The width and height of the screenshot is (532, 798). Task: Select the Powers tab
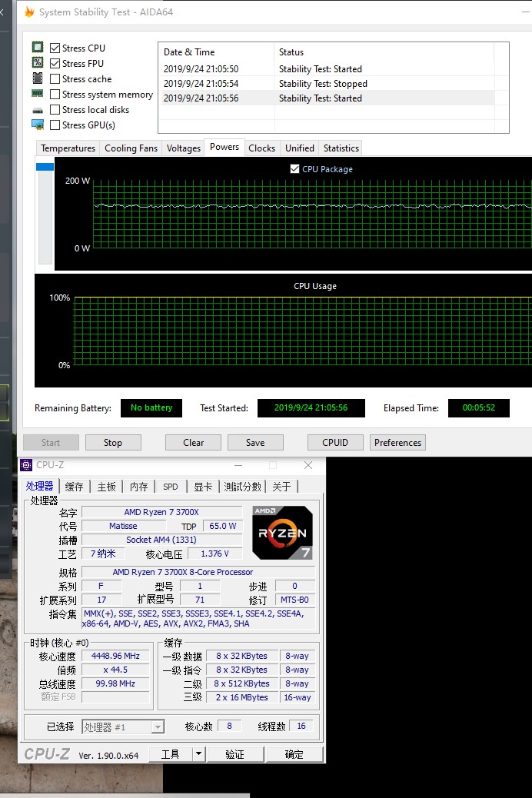click(x=224, y=147)
